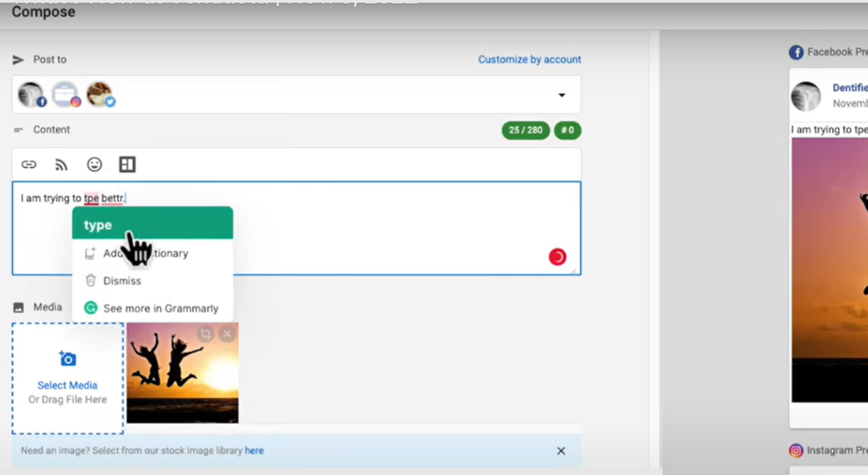The image size is (868, 475).
Task: Click the insert link icon
Action: [29, 165]
